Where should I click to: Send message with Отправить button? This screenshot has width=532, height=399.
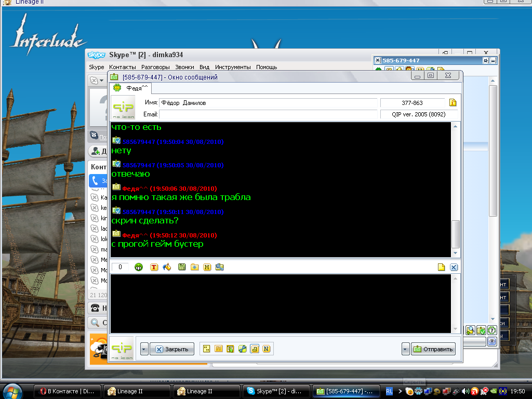click(433, 349)
